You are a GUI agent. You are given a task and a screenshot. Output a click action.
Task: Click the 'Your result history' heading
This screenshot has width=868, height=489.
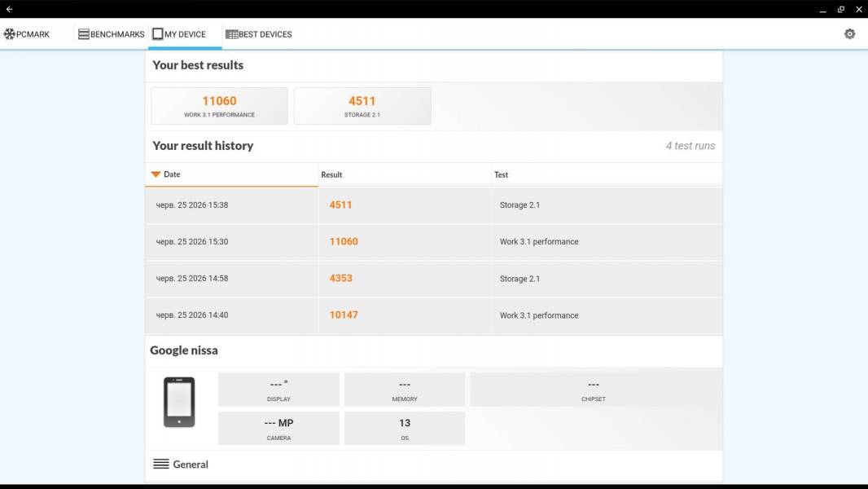pyautogui.click(x=203, y=146)
